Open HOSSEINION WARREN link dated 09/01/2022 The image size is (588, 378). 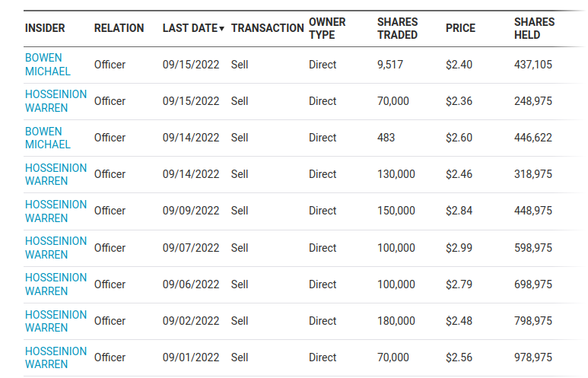pos(56,357)
